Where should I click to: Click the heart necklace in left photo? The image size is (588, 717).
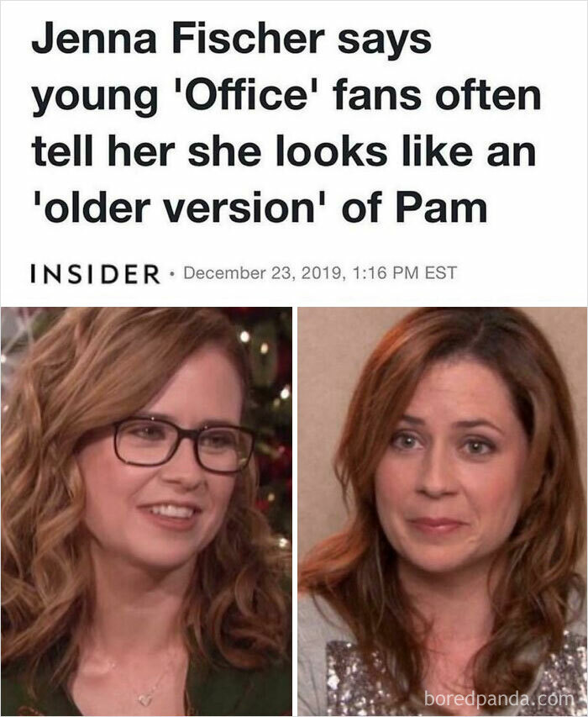[144, 699]
